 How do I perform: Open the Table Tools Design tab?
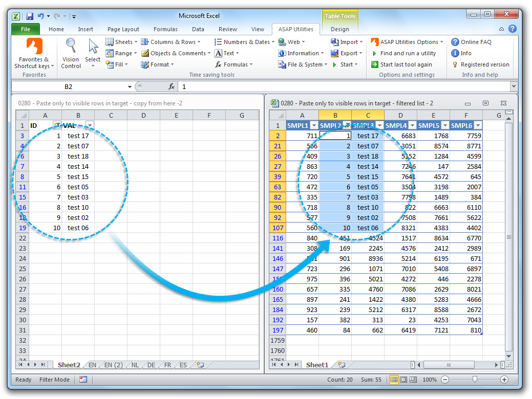click(340, 29)
